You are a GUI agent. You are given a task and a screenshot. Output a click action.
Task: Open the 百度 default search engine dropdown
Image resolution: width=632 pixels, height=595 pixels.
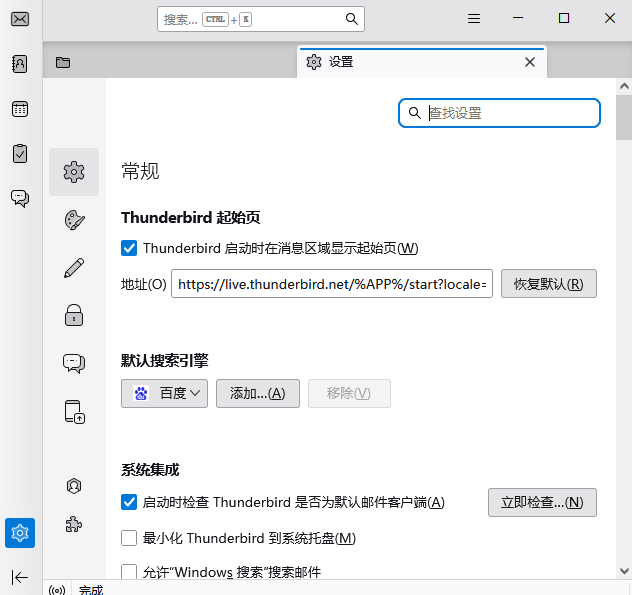coord(164,393)
